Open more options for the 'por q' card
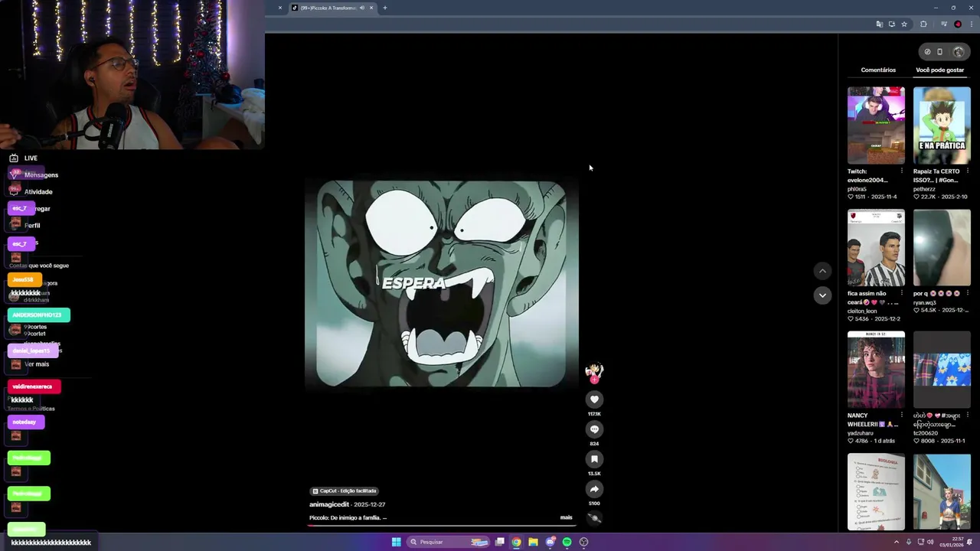 pyautogui.click(x=967, y=293)
